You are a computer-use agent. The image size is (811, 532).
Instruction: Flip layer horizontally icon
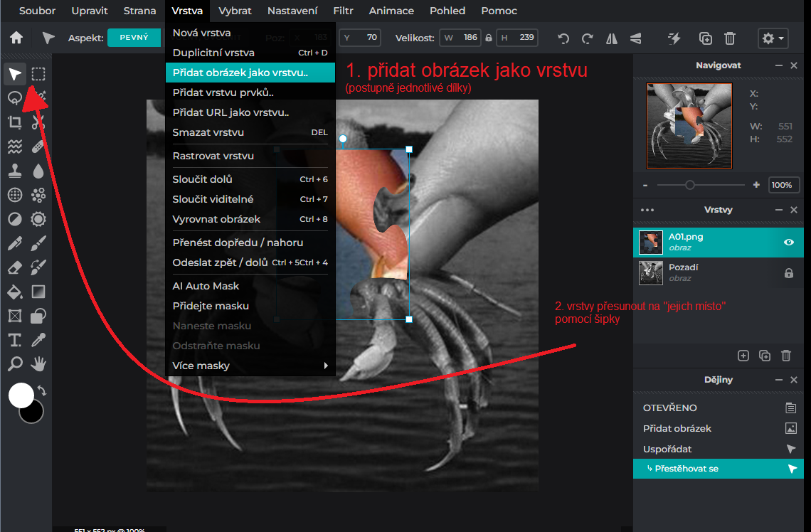click(611, 38)
